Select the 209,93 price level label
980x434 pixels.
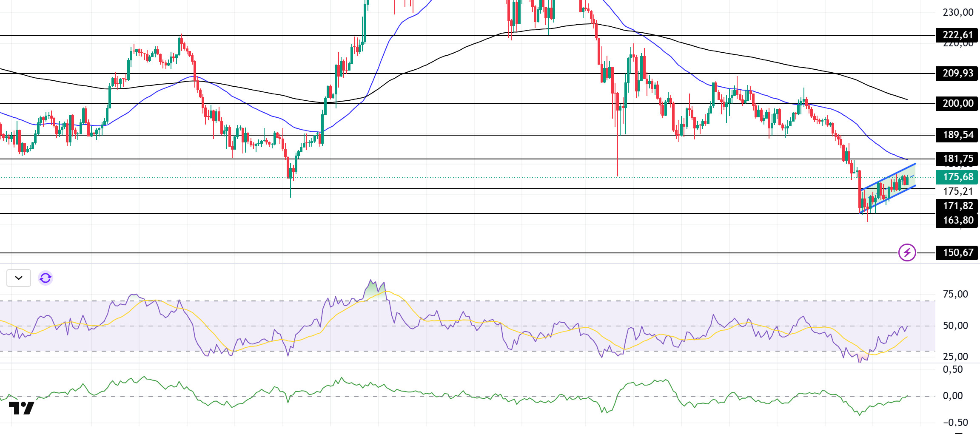pos(957,73)
